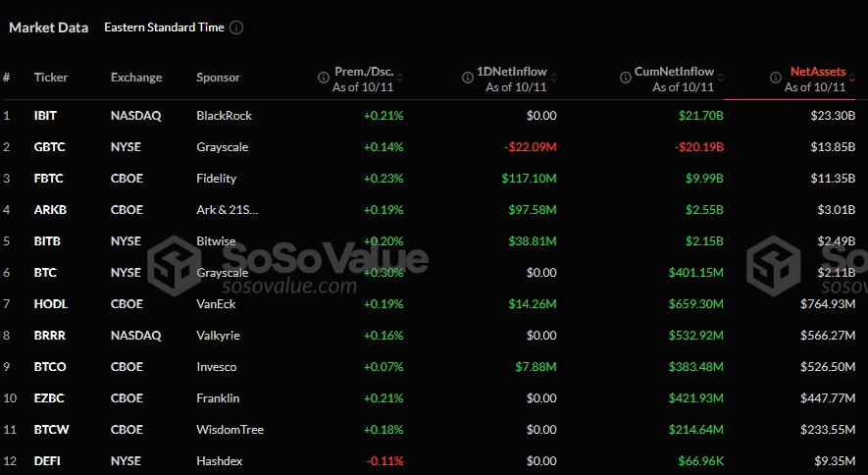Click HODL net assets $764.93M
The image size is (868, 475).
(828, 304)
